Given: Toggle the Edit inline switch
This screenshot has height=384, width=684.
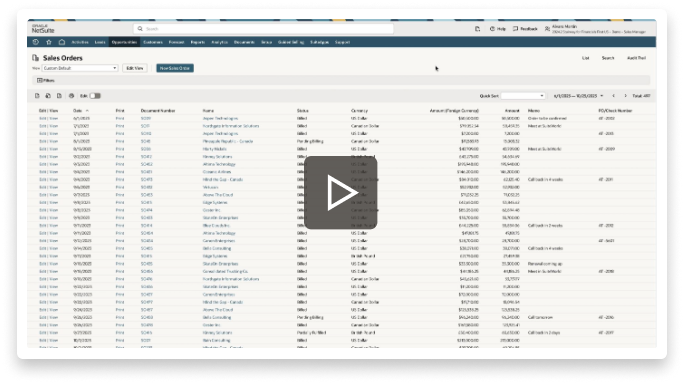Looking at the screenshot, I should pos(95,96).
